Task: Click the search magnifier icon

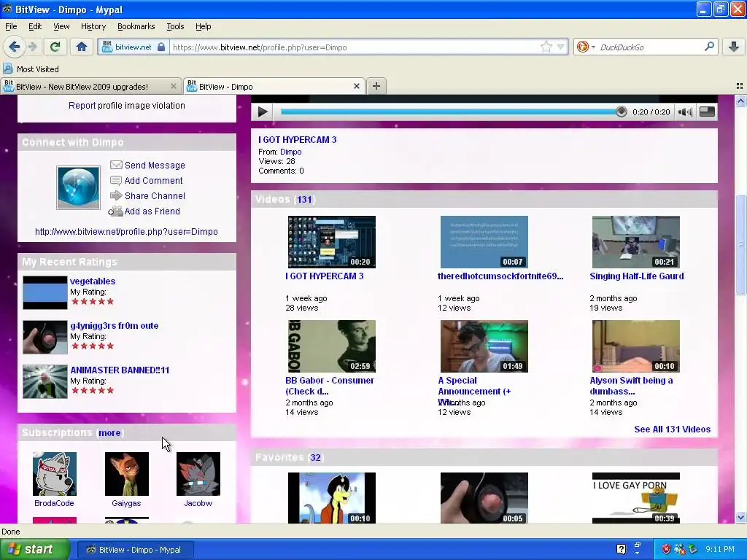Action: [709, 46]
